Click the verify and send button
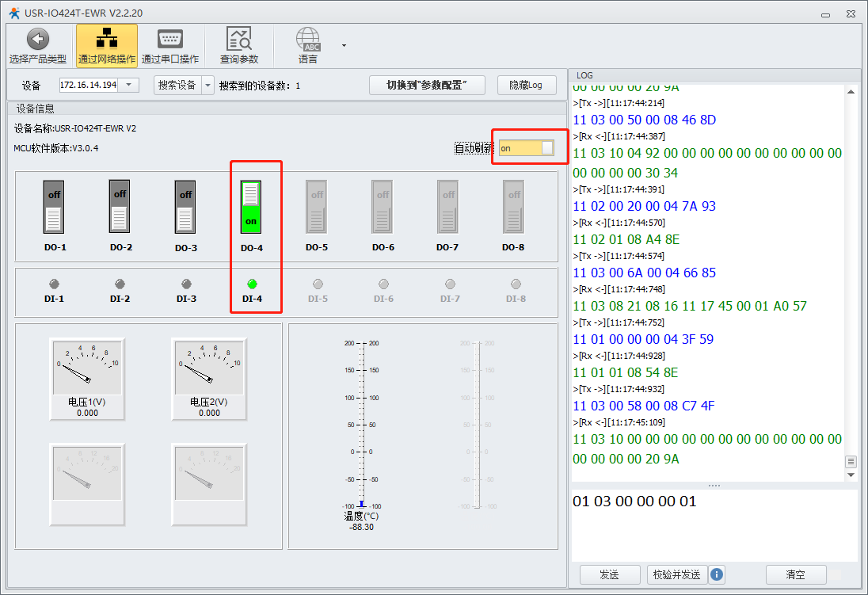The width and height of the screenshot is (868, 595). click(677, 574)
